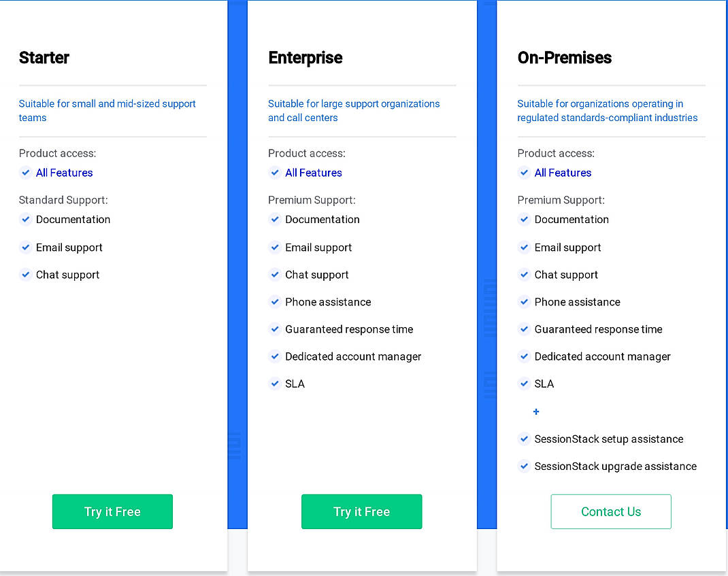This screenshot has height=576, width=728.
Task: Click the checkmark for SessionStack upgrade assistance
Action: tap(524, 467)
